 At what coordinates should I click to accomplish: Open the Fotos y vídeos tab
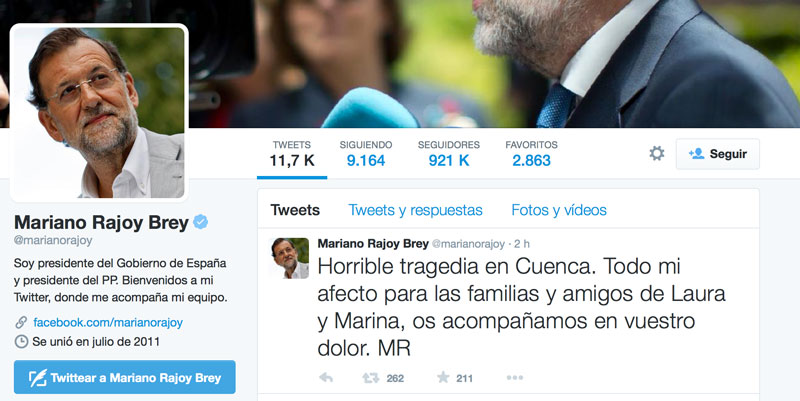pos(559,210)
